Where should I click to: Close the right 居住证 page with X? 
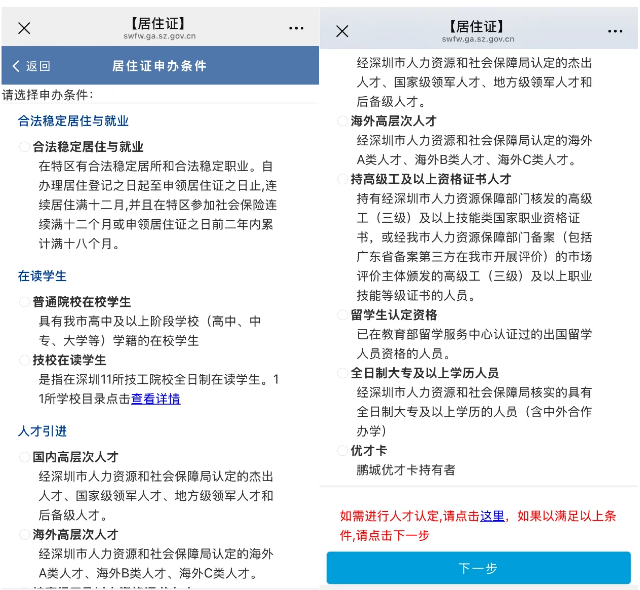342,31
